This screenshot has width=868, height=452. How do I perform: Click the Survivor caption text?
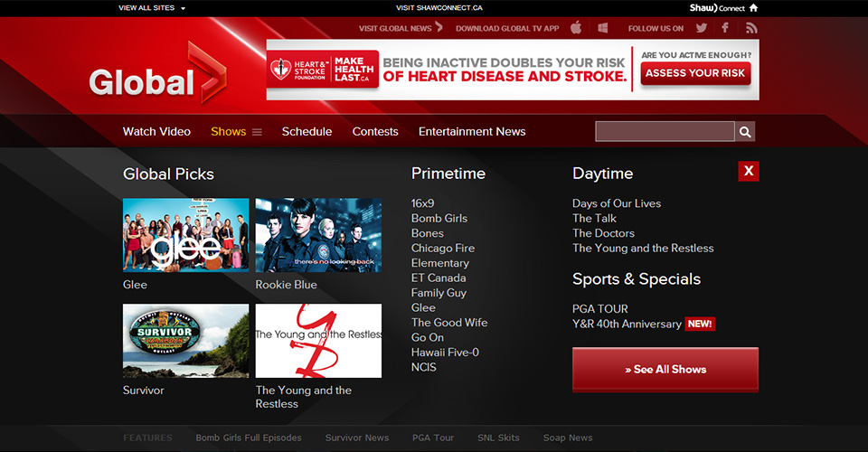(x=144, y=391)
